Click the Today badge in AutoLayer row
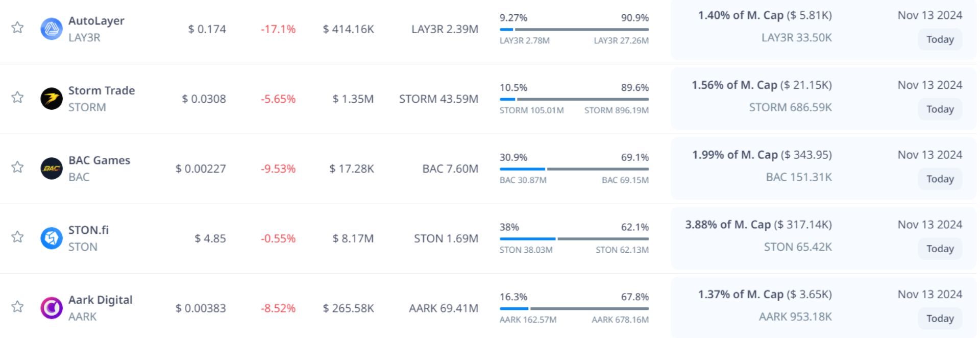 point(940,39)
